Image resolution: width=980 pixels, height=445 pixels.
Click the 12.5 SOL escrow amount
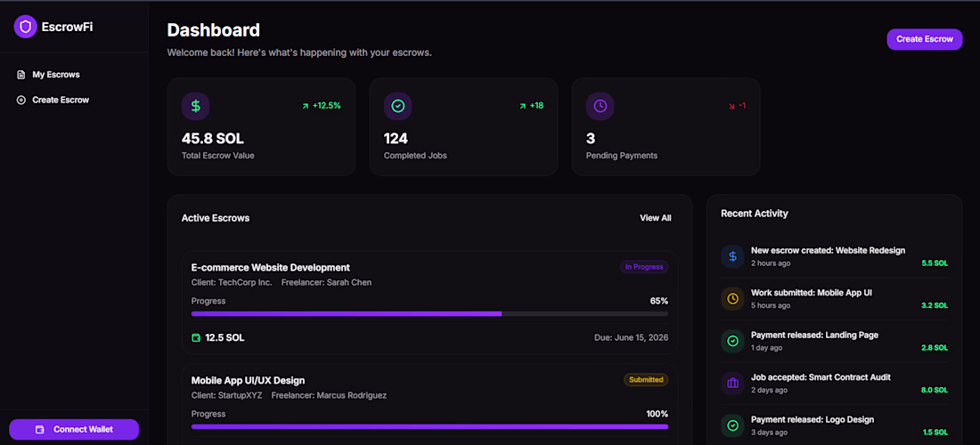pyautogui.click(x=225, y=337)
